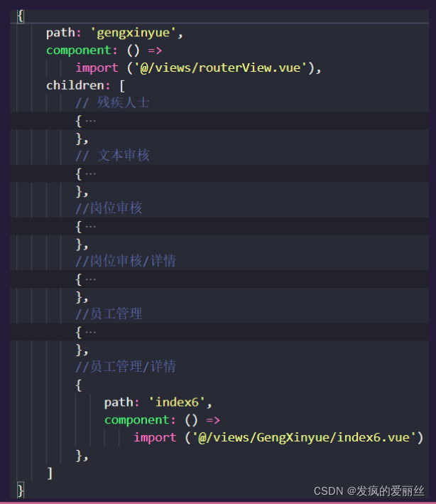Expand folded block under 残疾人士 comment
Viewport: 436px width, 504px height.
[91, 121]
